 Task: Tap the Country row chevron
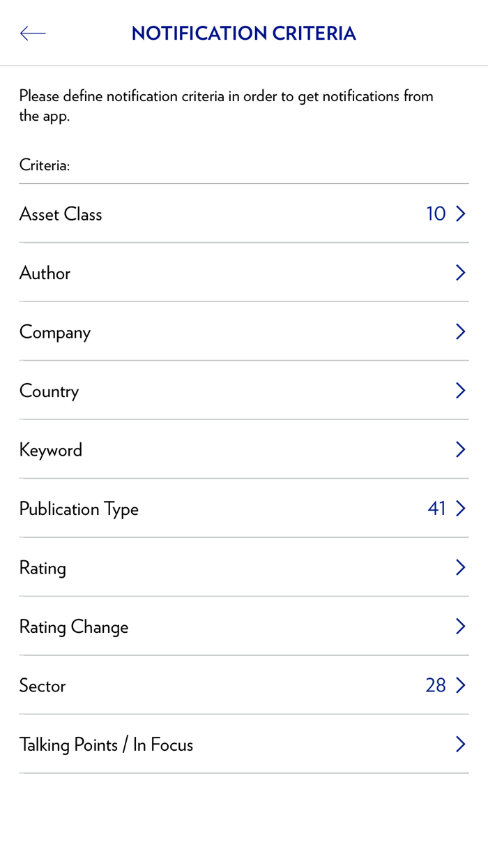[460, 390]
